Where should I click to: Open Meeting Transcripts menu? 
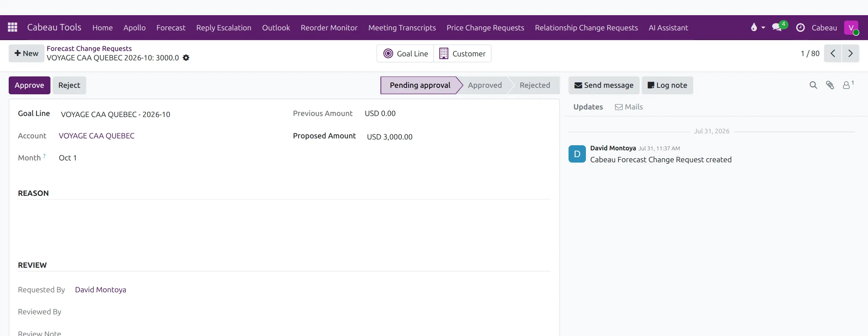(402, 27)
